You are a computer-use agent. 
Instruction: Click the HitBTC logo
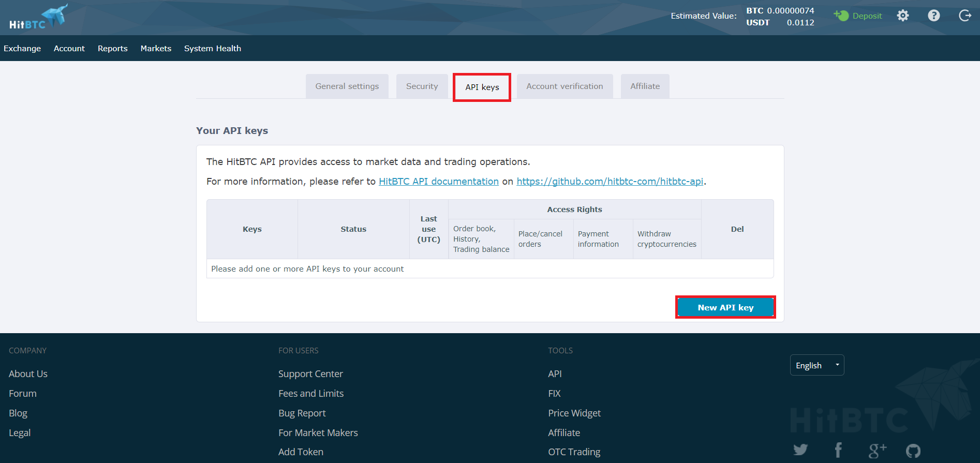coord(38,17)
